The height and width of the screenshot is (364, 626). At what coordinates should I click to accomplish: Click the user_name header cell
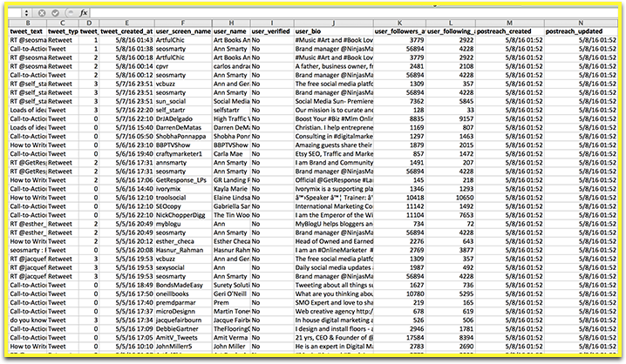(231, 31)
